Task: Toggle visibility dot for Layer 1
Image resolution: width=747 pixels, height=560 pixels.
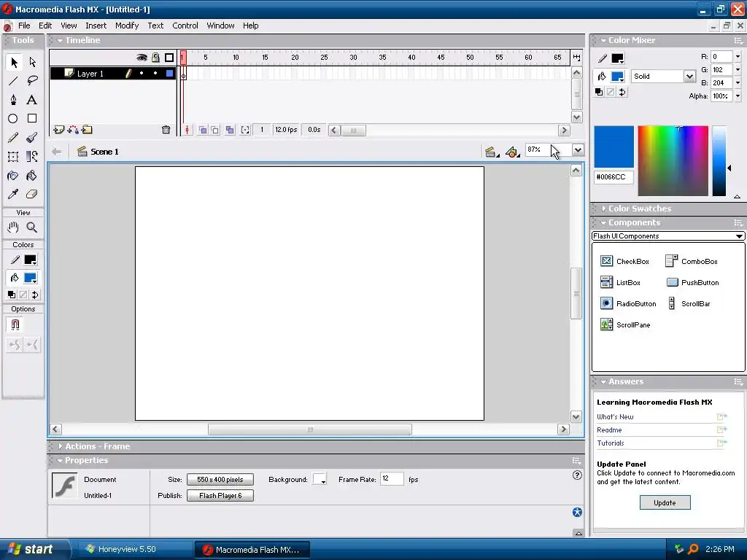Action: 142,74
